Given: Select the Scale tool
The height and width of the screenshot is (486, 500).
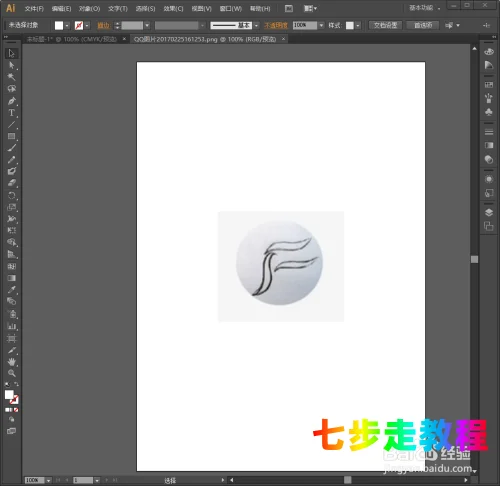Looking at the screenshot, I should 11,207.
